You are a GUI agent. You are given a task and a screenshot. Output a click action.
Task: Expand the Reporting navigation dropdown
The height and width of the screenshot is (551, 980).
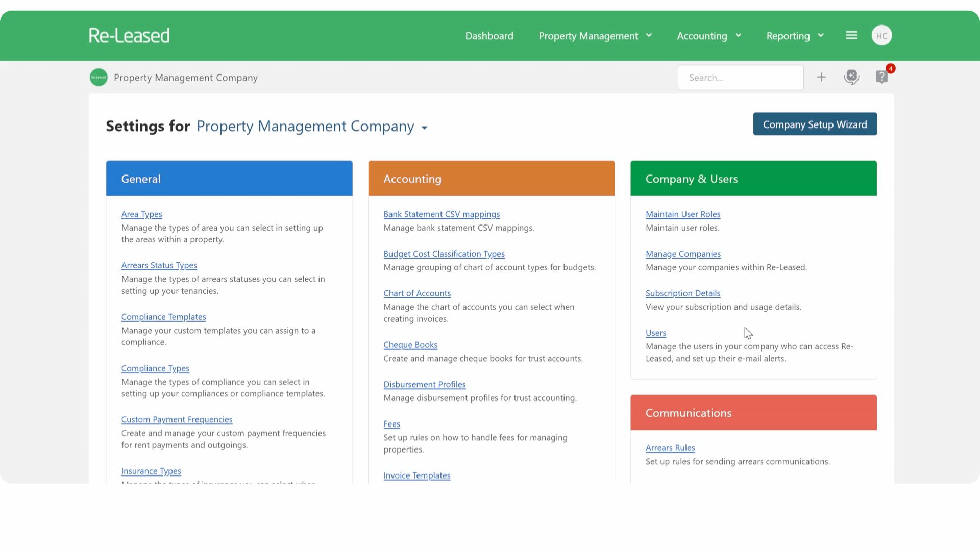(x=795, y=36)
